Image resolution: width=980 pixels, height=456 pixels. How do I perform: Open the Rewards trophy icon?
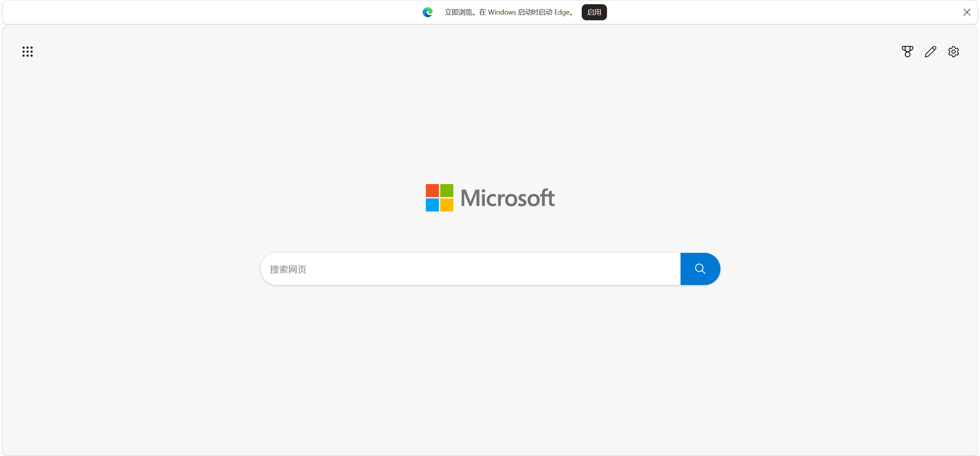point(907,52)
